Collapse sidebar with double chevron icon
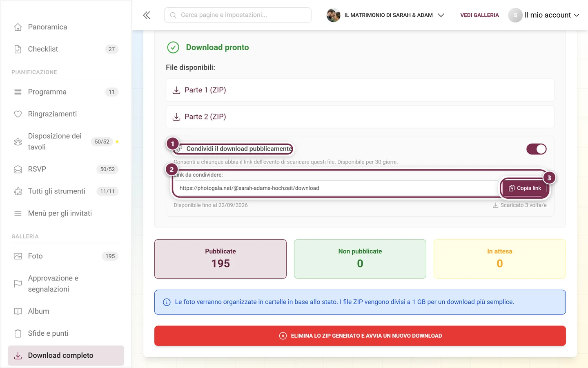Screen dimensions: 588x368 [x=147, y=15]
